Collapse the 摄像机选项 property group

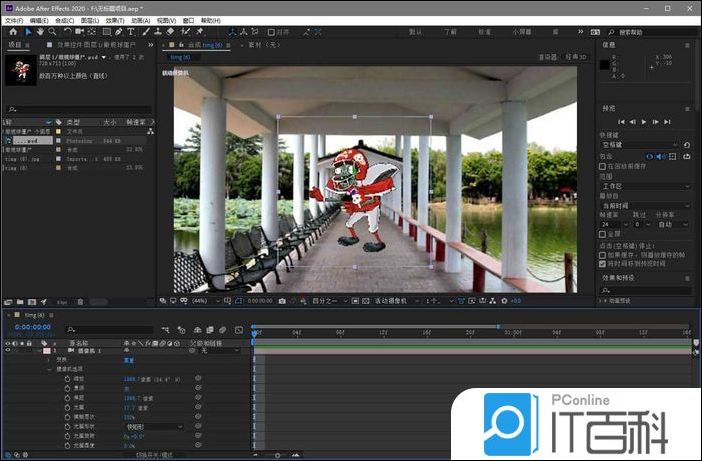[49, 370]
